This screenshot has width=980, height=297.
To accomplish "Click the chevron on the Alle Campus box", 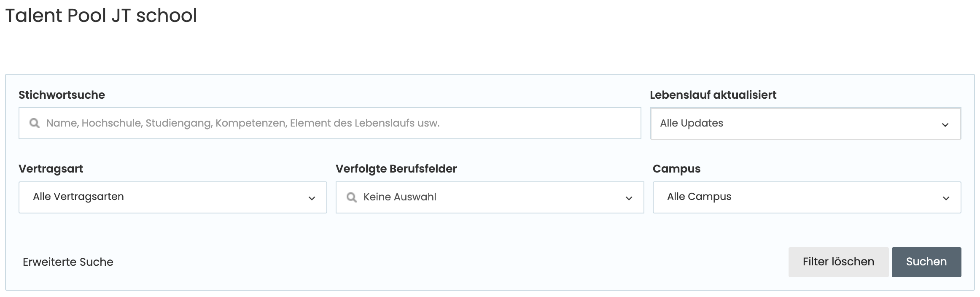I will click(x=947, y=197).
